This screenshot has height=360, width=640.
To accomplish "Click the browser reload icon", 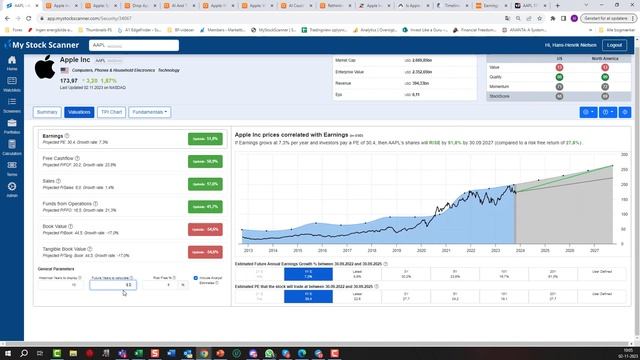I will pyautogui.click(x=29, y=18).
